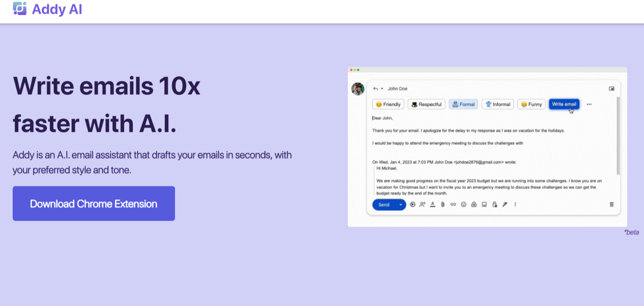This screenshot has height=306, width=644.
Task: Toggle confidential mode lock icon
Action: pyautogui.click(x=495, y=205)
